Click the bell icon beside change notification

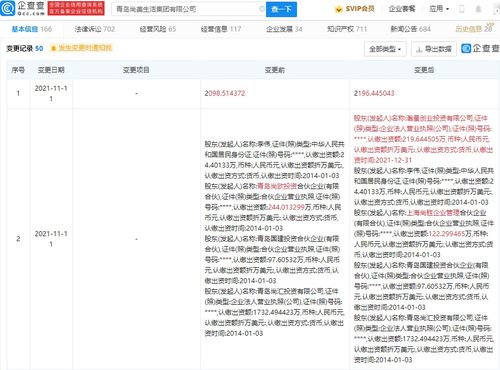(x=53, y=48)
